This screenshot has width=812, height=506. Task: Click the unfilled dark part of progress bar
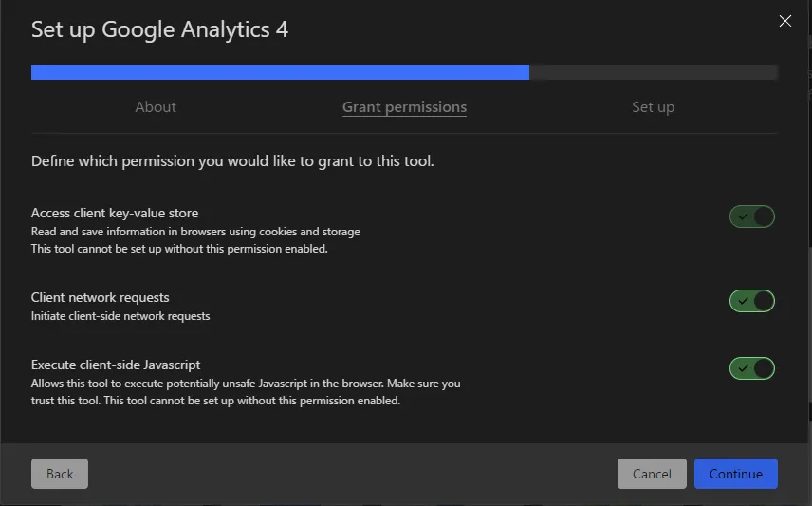coord(653,72)
